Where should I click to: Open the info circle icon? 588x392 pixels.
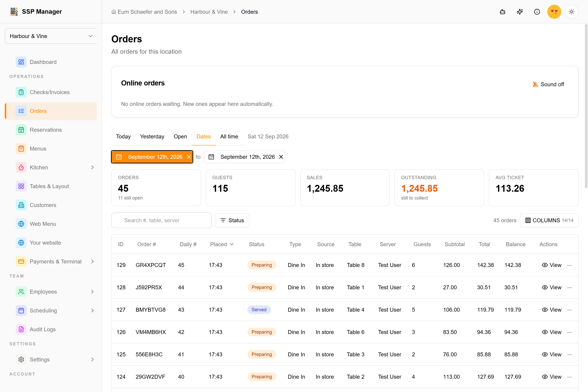point(537,12)
